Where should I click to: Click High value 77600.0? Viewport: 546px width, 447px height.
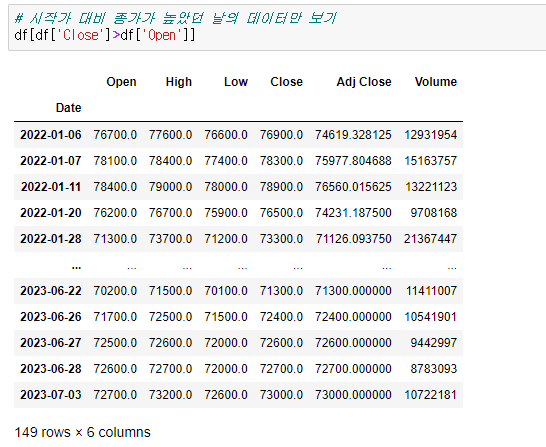click(x=170, y=135)
